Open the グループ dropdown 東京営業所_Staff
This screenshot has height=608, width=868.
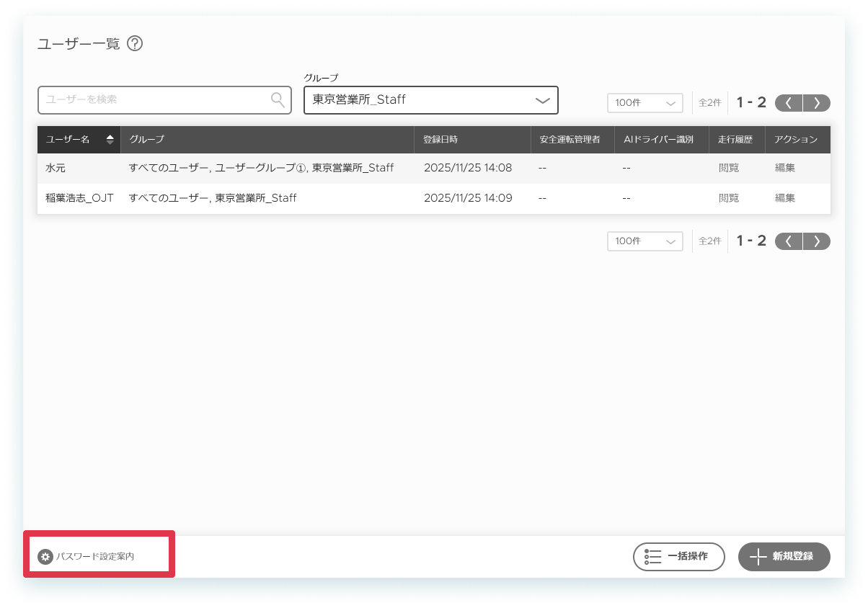(431, 100)
